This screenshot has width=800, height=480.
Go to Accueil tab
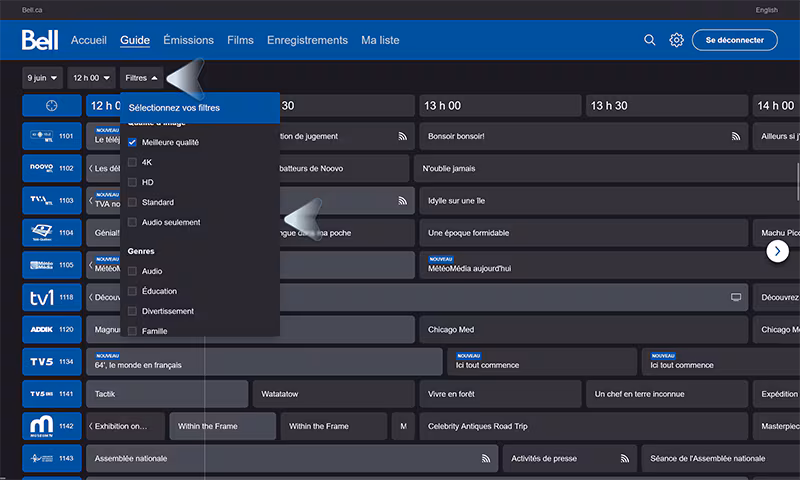coord(89,40)
